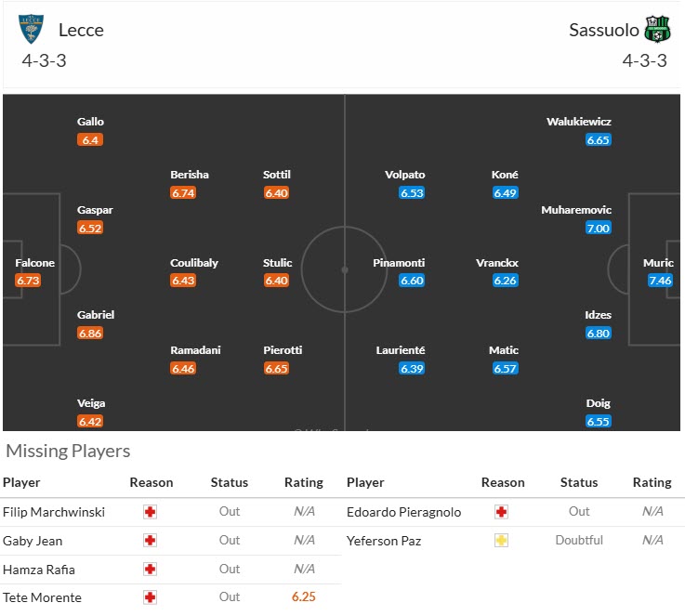Select goalkeeper Muric on the pitch
Viewport: 685px width, 616px height.
659,263
